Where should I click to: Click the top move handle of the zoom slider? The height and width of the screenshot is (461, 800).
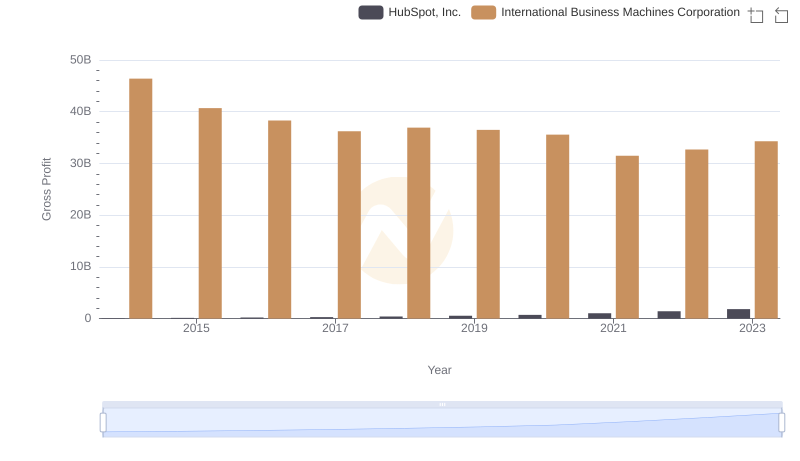click(442, 404)
